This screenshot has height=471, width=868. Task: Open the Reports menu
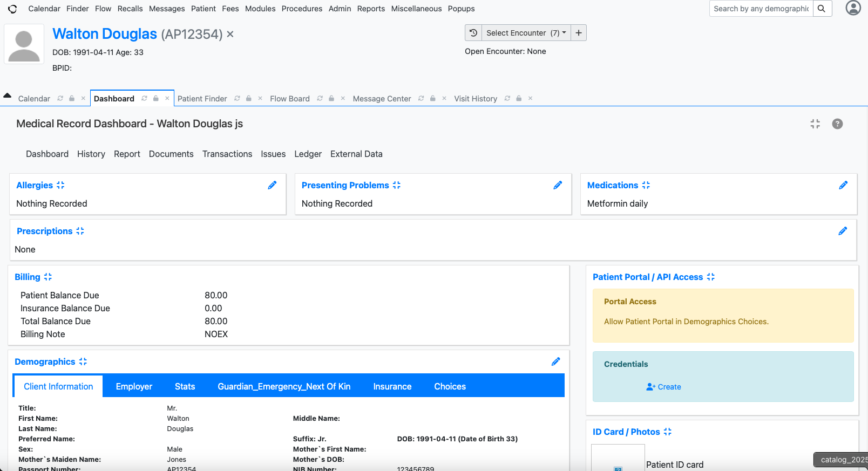point(371,9)
